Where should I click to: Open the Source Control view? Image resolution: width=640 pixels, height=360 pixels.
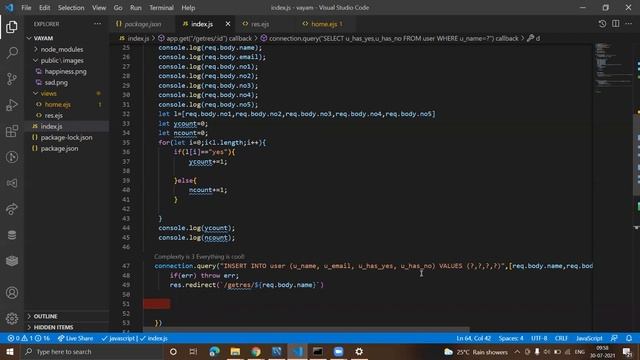click(12, 79)
